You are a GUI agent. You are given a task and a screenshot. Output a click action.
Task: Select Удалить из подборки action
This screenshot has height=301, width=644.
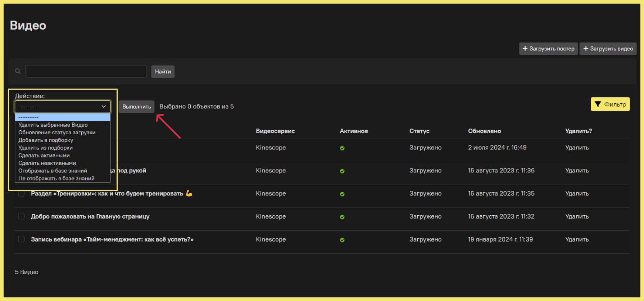pos(63,148)
